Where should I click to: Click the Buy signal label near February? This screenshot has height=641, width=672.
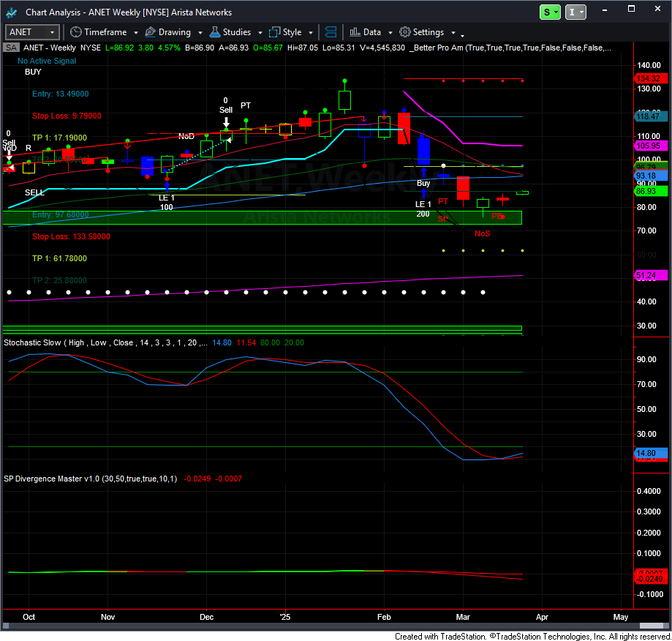click(x=423, y=184)
